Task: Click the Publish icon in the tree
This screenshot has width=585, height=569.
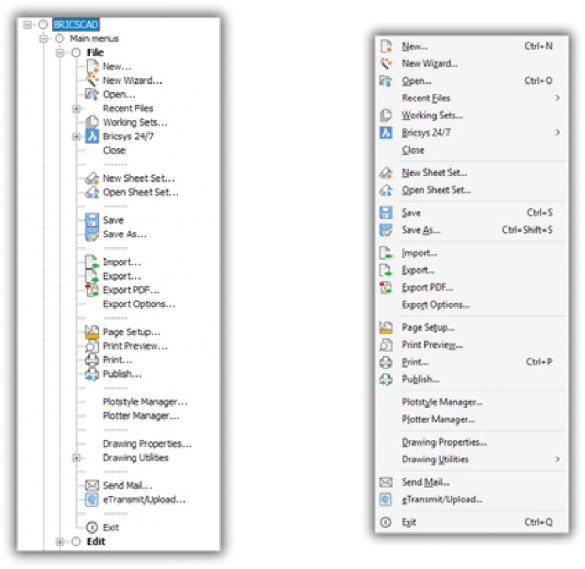Action: [92, 374]
